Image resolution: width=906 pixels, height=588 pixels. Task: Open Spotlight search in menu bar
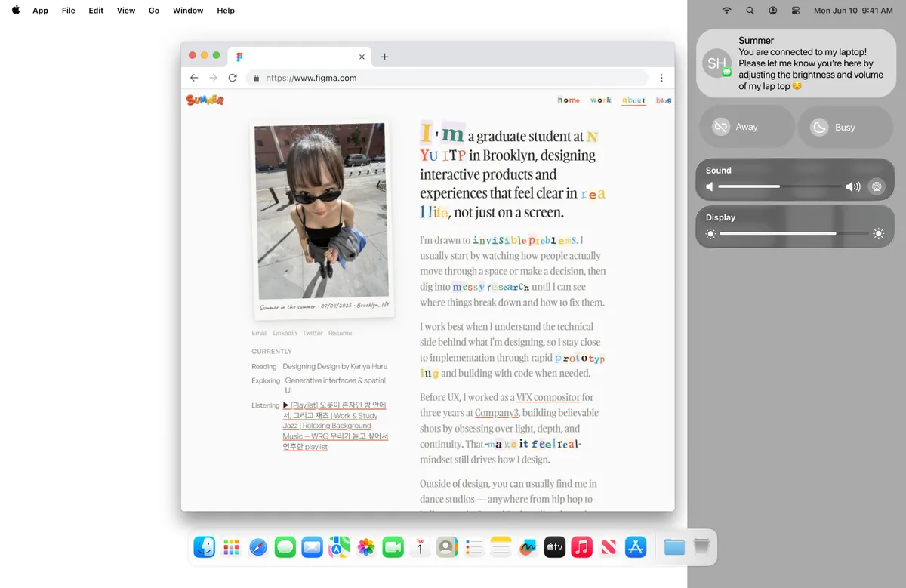[750, 11]
